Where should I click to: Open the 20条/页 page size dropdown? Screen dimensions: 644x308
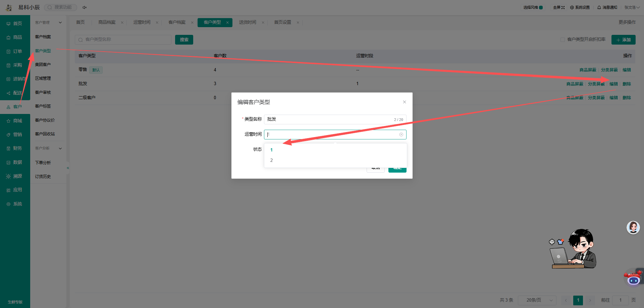(x=537, y=300)
